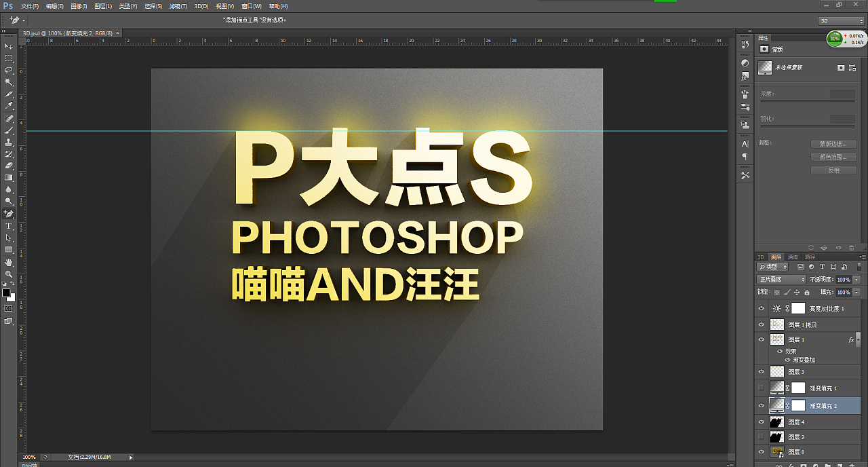The image size is (868, 467).
Task: Hide the 渐变填充 2 layer
Action: pos(761,405)
